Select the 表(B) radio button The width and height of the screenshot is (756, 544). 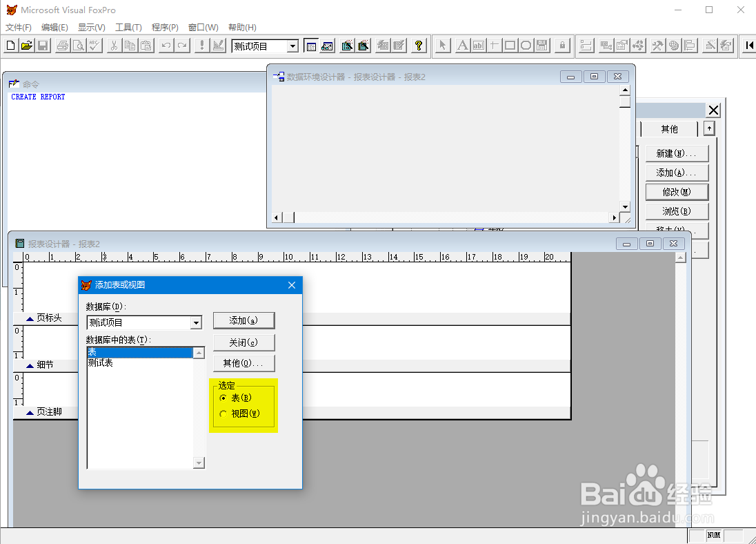click(223, 398)
